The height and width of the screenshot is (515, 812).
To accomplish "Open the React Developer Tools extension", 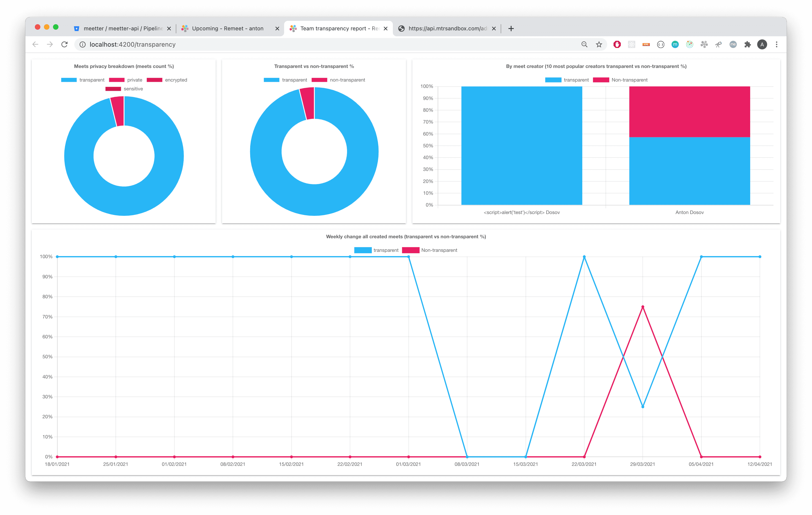I will 632,44.
